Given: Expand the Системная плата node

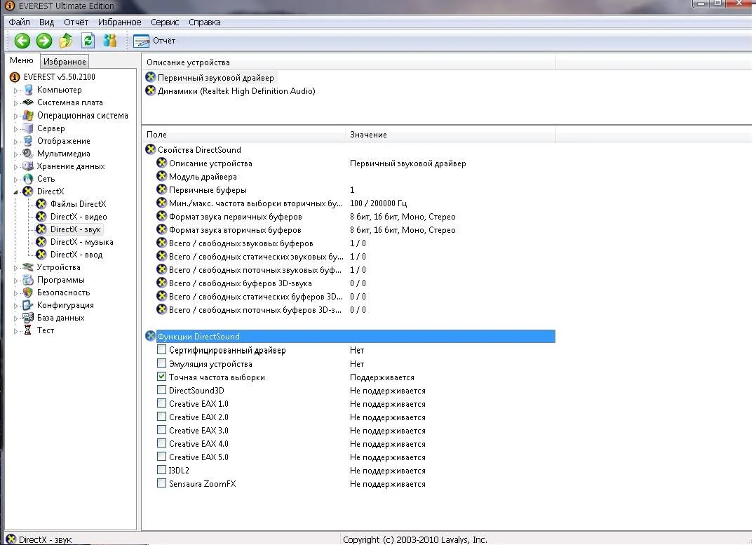Looking at the screenshot, I should 15,102.
